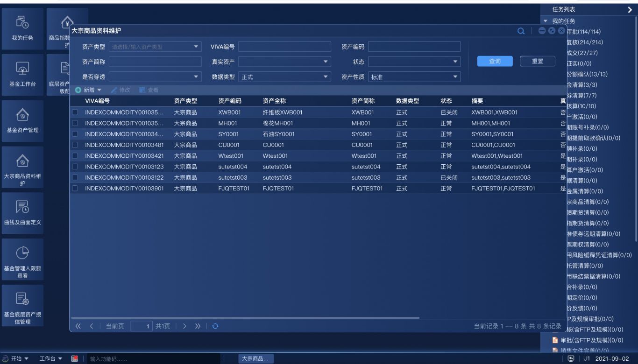
Task: Tick the checkbox for row MH001
Action: 75,123
